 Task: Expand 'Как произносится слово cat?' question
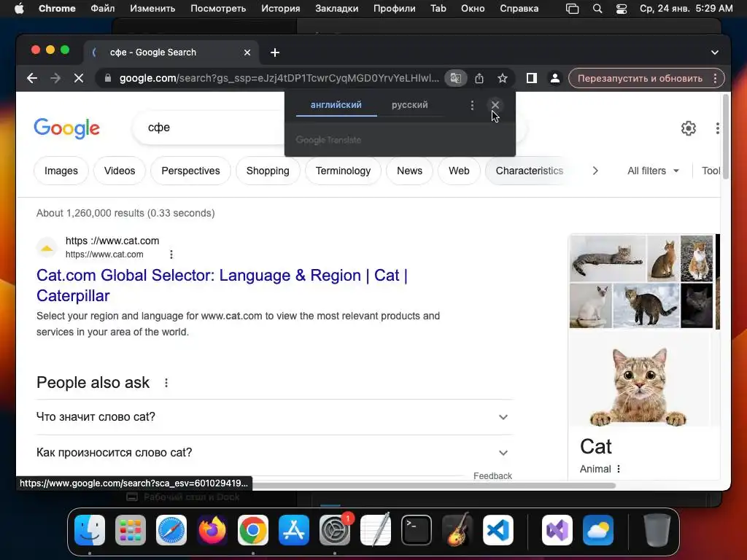274,452
